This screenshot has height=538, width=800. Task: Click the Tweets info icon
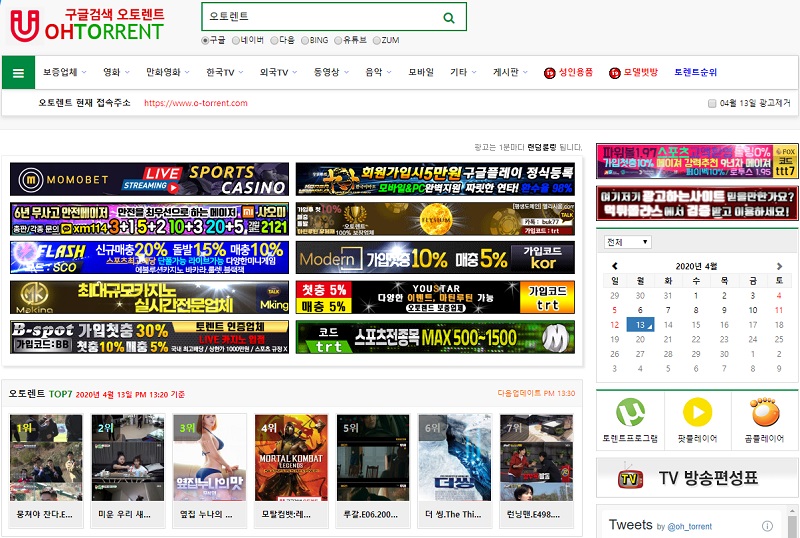click(767, 526)
